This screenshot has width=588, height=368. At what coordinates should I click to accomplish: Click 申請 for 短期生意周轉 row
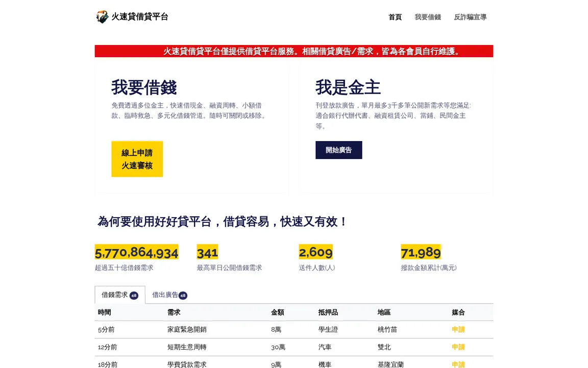click(x=458, y=347)
